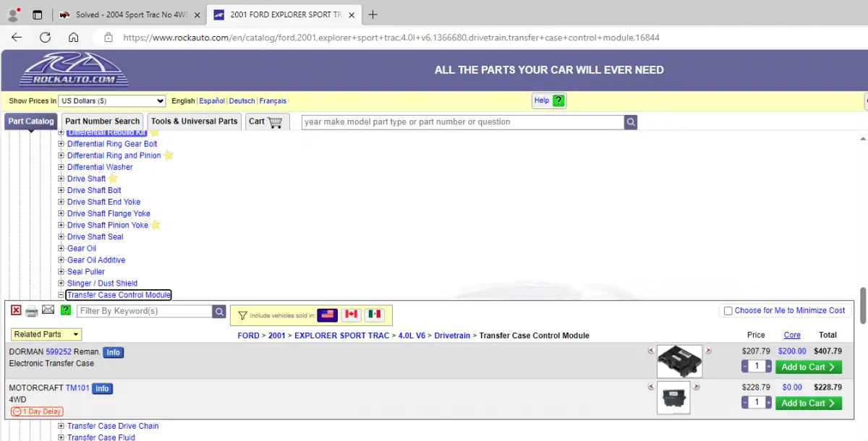Submit keyword filter with magnifier button

(219, 311)
